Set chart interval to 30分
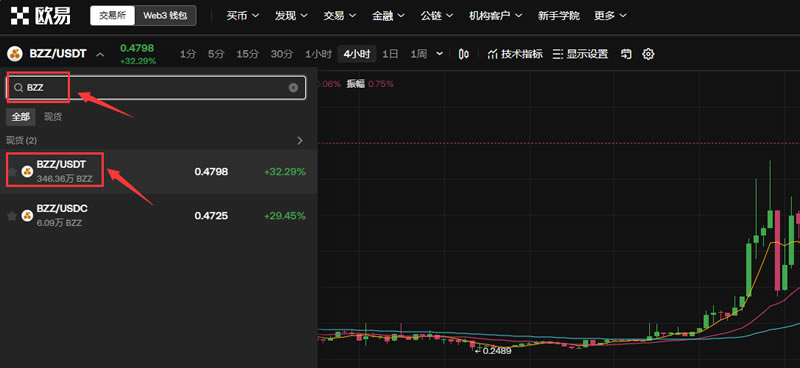Screen dimensions: 800x368 [282, 54]
